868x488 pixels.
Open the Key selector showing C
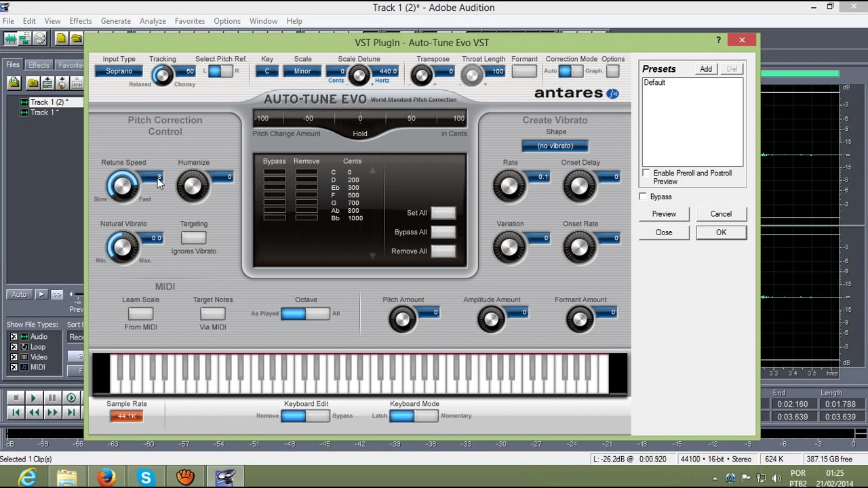[267, 71]
